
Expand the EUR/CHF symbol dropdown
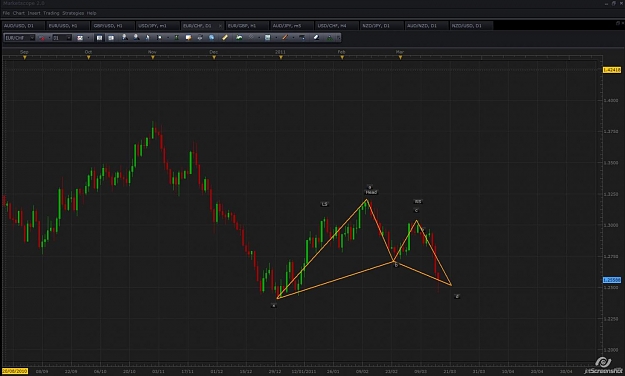[32, 38]
